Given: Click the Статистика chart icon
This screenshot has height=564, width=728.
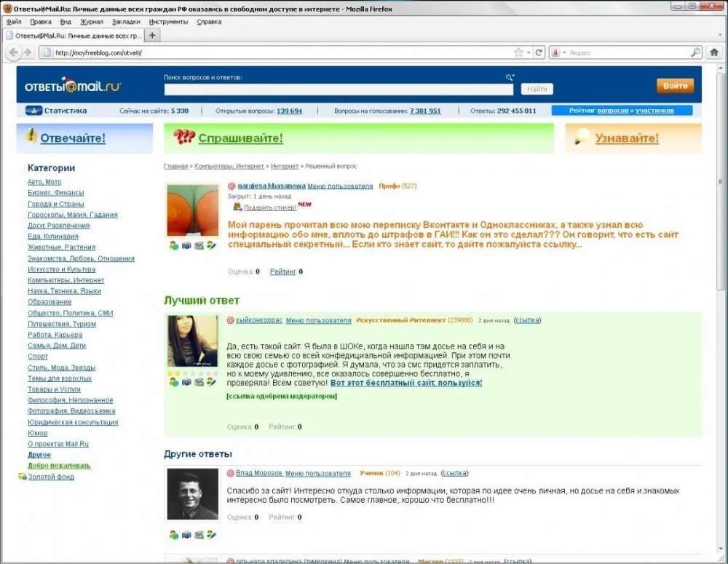Looking at the screenshot, I should click(33, 111).
